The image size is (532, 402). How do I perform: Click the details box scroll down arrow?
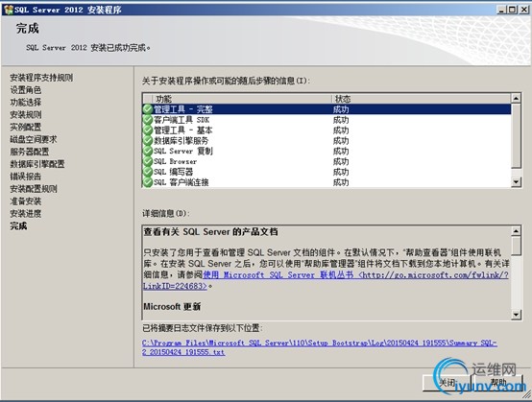click(x=516, y=314)
